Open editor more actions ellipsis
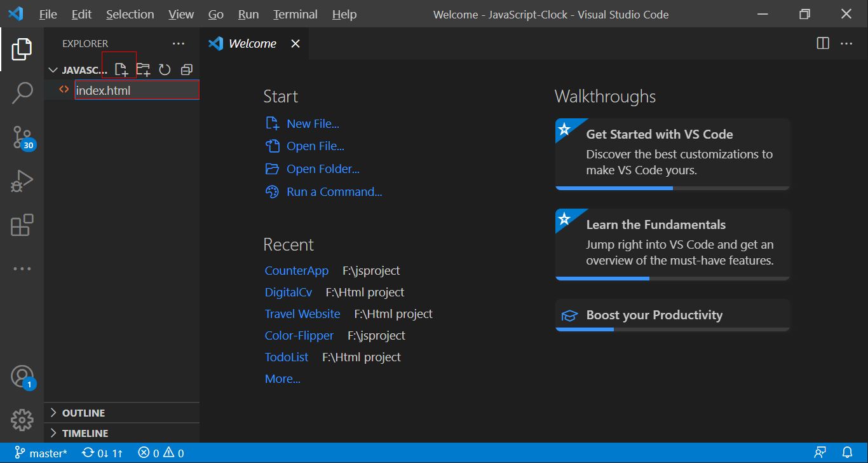Viewport: 868px width, 463px height. coord(846,43)
